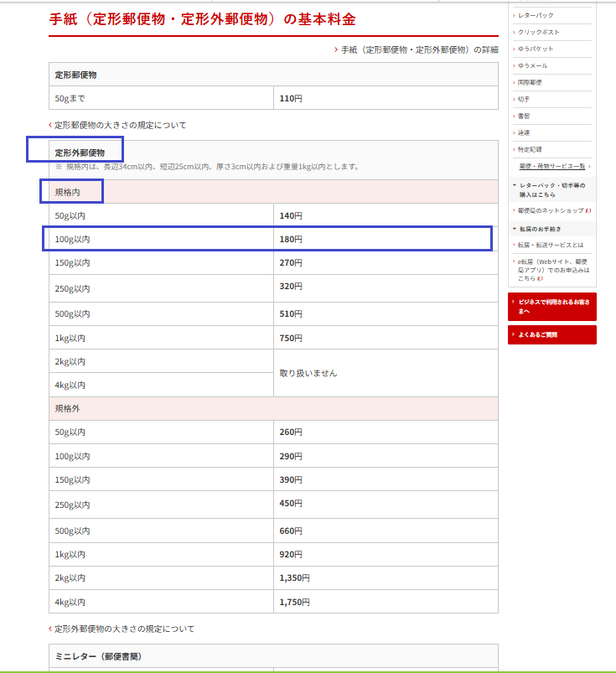Select 速達 in the sidebar
Image resolution: width=616 pixels, height=673 pixels.
(x=524, y=132)
